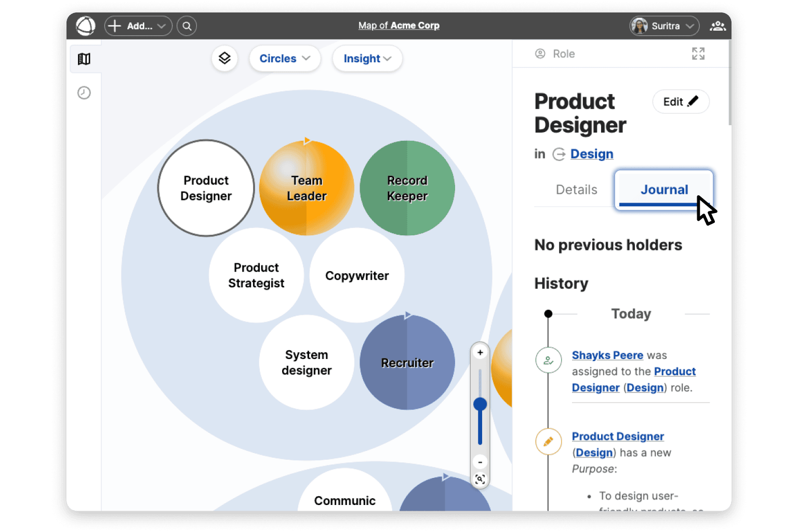This screenshot has height=532, width=798.
Task: Select the Product Strategist role circle
Action: click(256, 275)
